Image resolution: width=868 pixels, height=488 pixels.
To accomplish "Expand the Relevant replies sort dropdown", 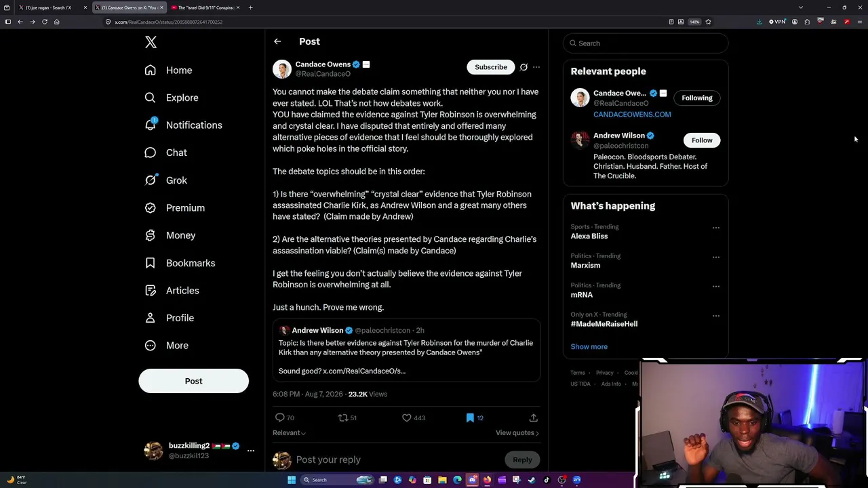I will [289, 432].
